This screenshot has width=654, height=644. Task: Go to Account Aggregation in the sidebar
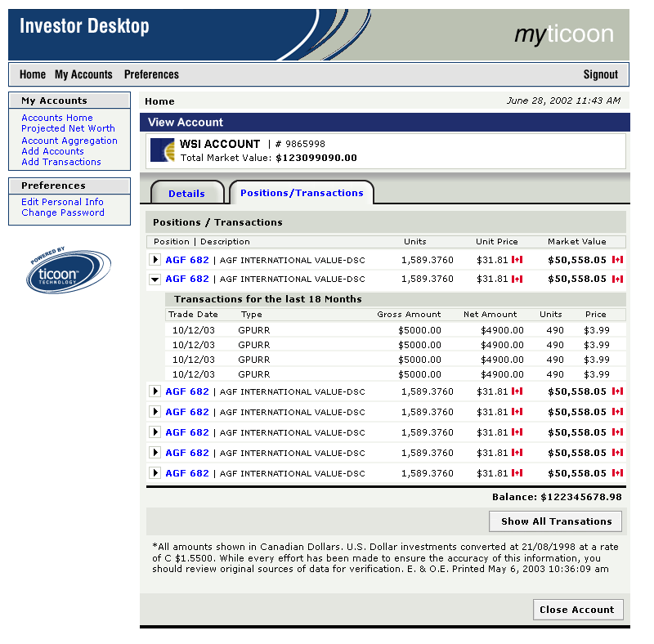(x=69, y=141)
